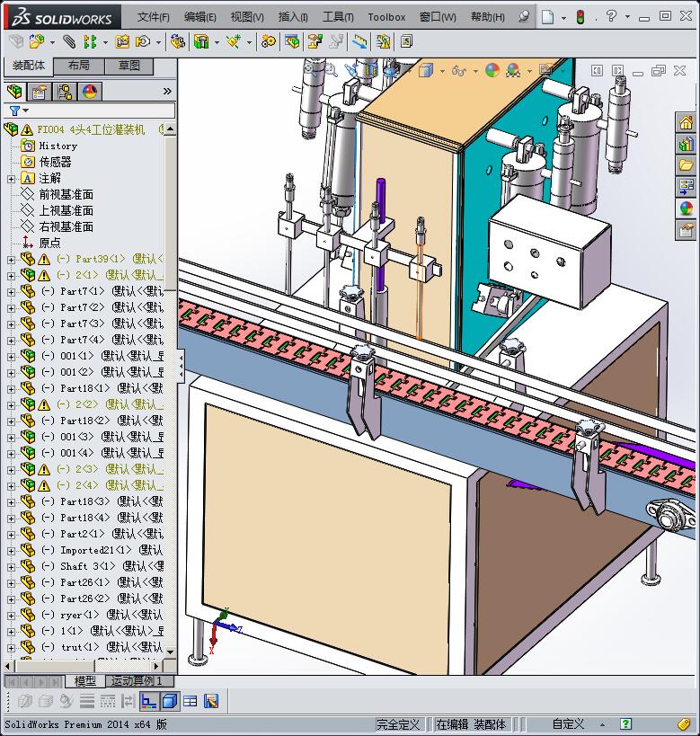
Task: Toggle the pin icon beside the Help menu
Action: tap(524, 17)
